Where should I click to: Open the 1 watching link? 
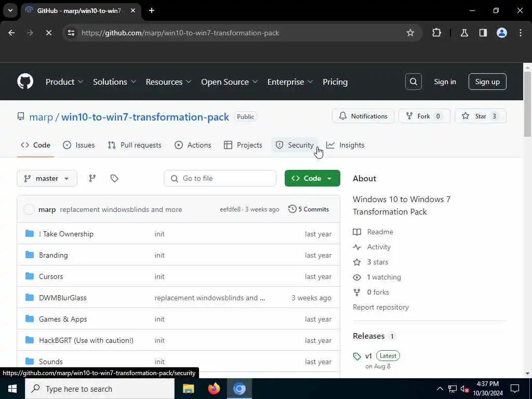(x=377, y=277)
